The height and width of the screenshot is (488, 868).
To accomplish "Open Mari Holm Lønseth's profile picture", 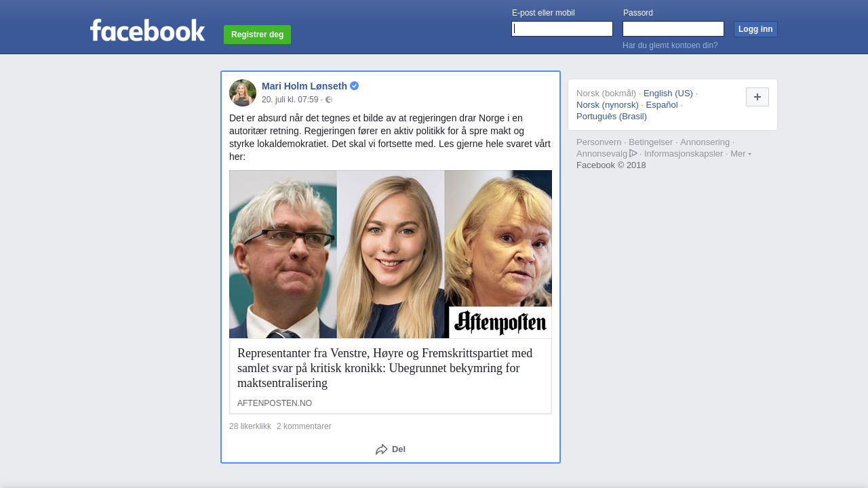I will pos(243,93).
